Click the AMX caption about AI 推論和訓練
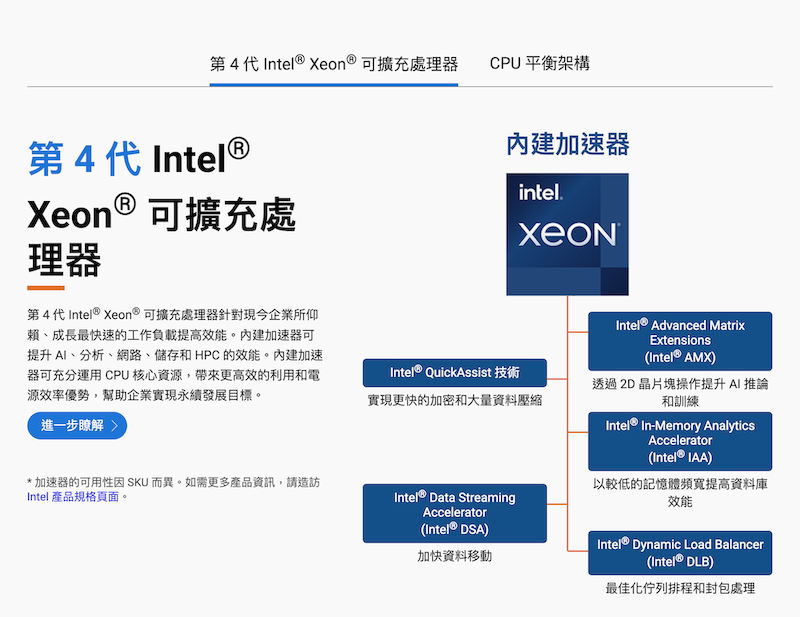This screenshot has height=617, width=800. 679,392
